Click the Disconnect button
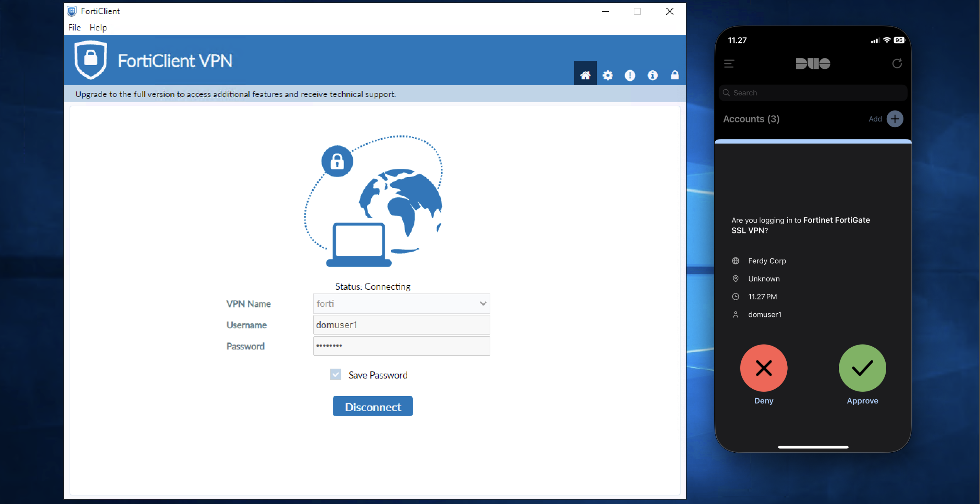 pos(372,406)
